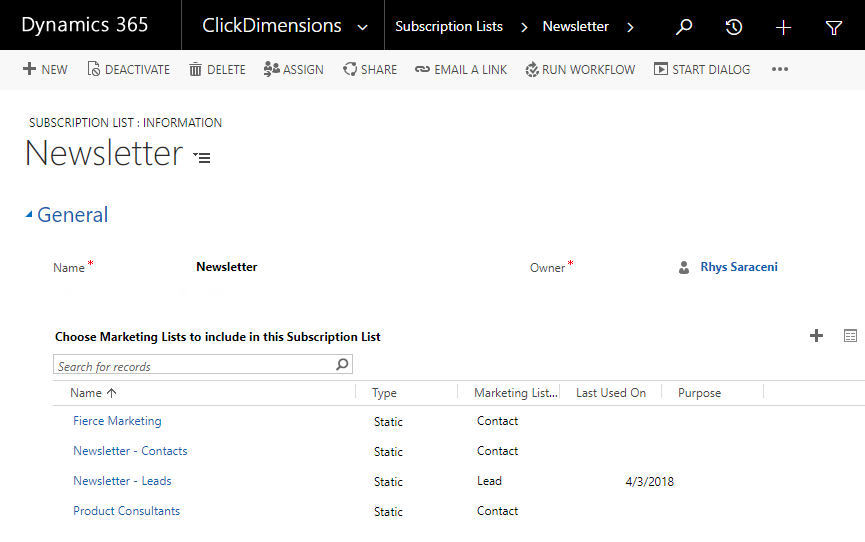Click the NEW command
Screen dimensions: 865x542
[45, 70]
